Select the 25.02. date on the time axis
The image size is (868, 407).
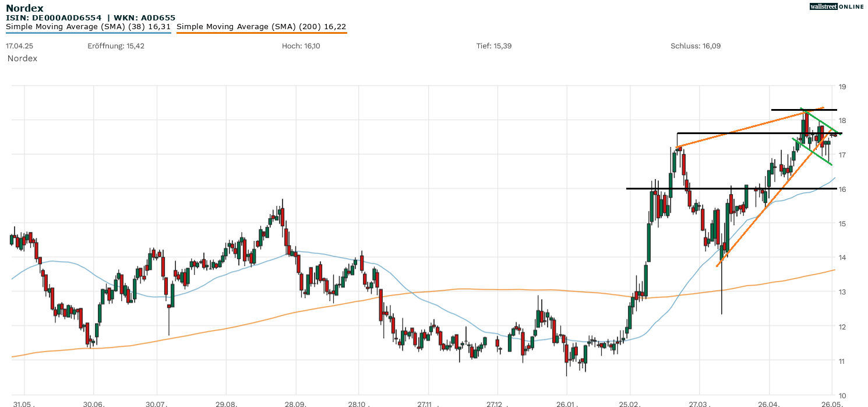coord(630,404)
